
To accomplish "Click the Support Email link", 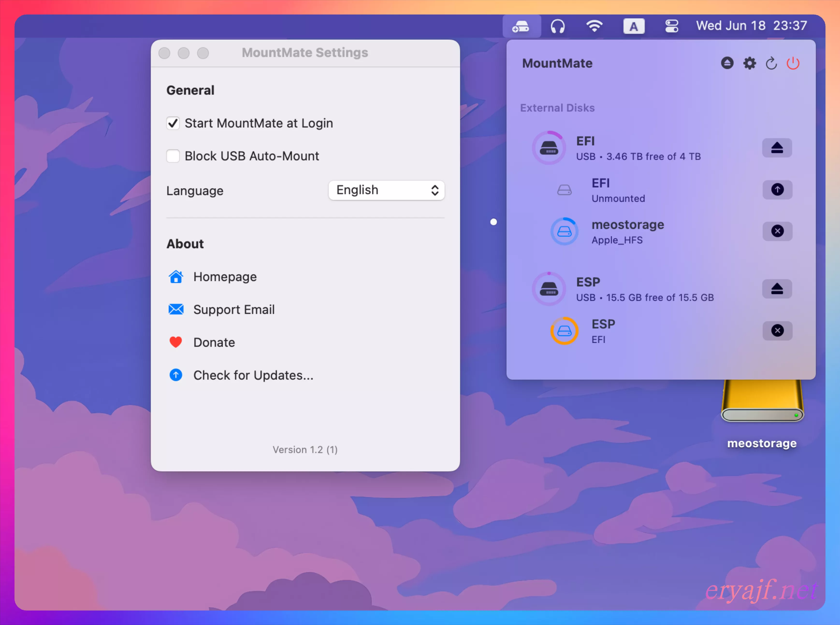I will click(x=234, y=309).
